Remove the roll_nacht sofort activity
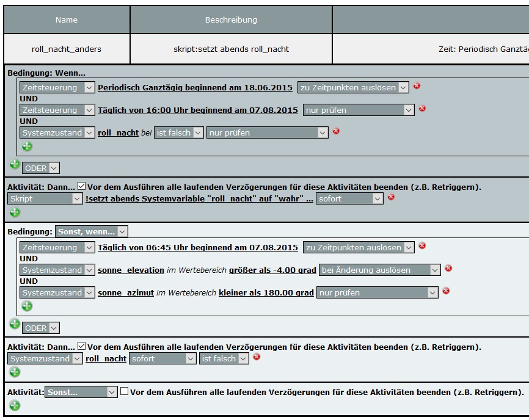 [257, 357]
